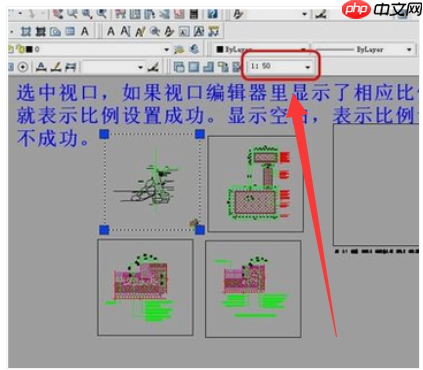Open the Display Viewports Dialog icon
Screen dimensions: 423x370
(x=179, y=67)
